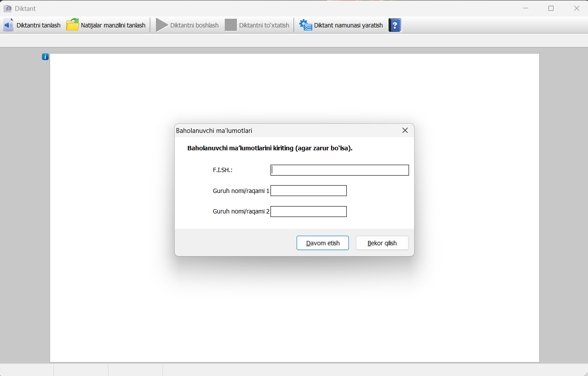Viewport: 588px width, 376px height.
Task: Click the Guruh nomi/raqami 1 label
Action: click(x=241, y=191)
